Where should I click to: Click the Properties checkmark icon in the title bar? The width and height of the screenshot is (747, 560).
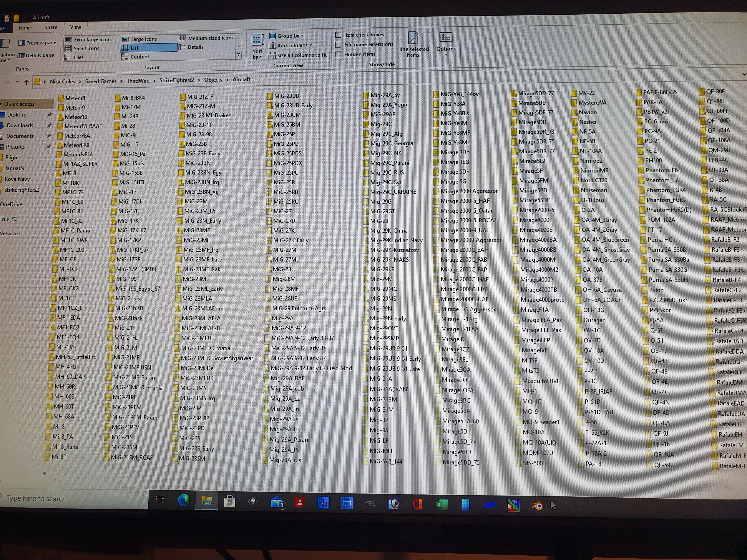tap(7, 18)
